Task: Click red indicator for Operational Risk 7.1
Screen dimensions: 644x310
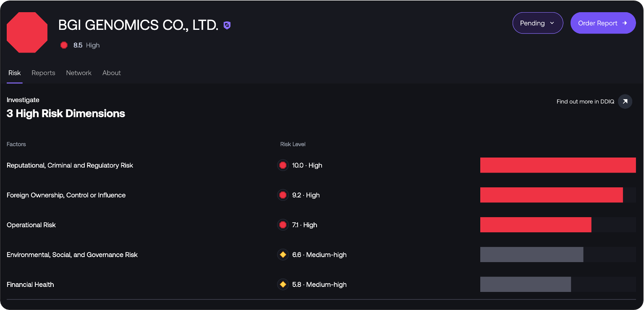Action: 283,225
